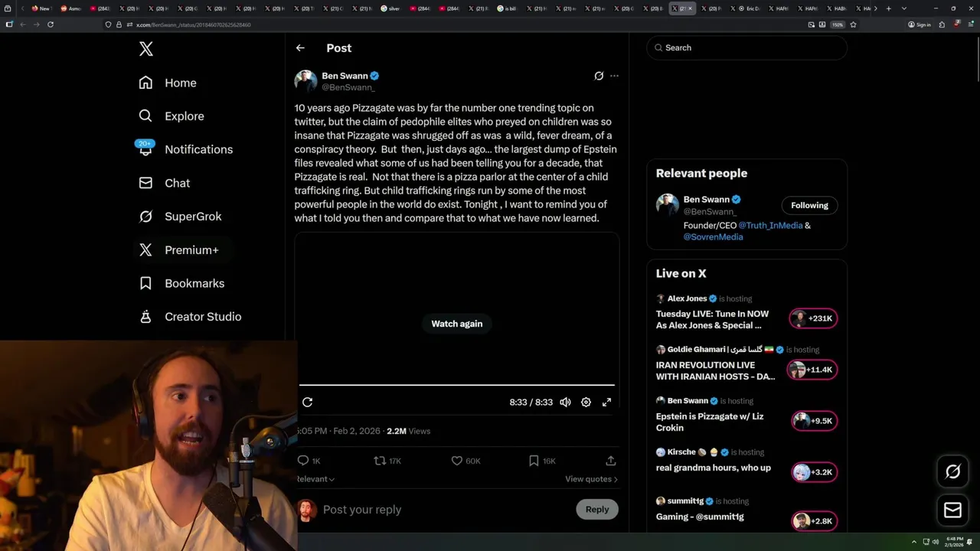Screen dimensions: 980x551
Task: Mute the video volume
Action: tap(565, 402)
